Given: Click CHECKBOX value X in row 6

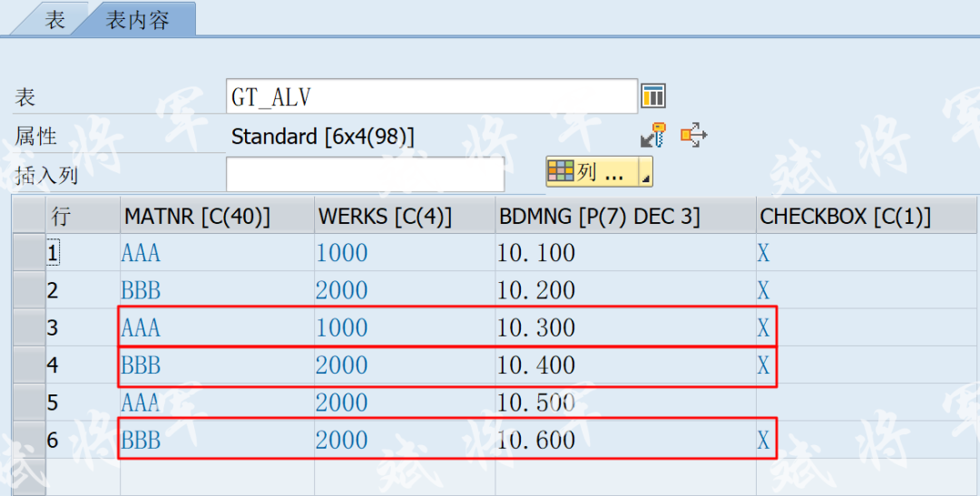Looking at the screenshot, I should [763, 441].
